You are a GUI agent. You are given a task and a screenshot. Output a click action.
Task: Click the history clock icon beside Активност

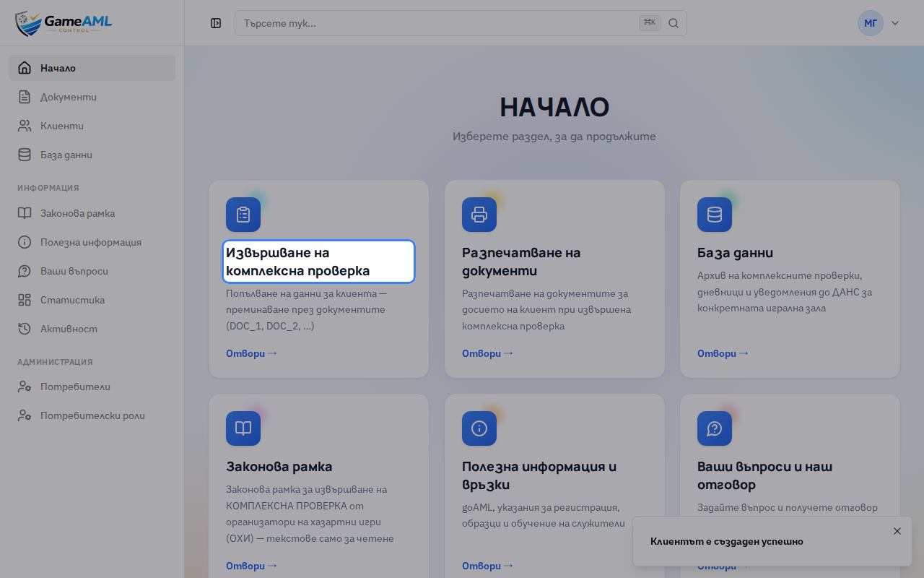(x=25, y=329)
